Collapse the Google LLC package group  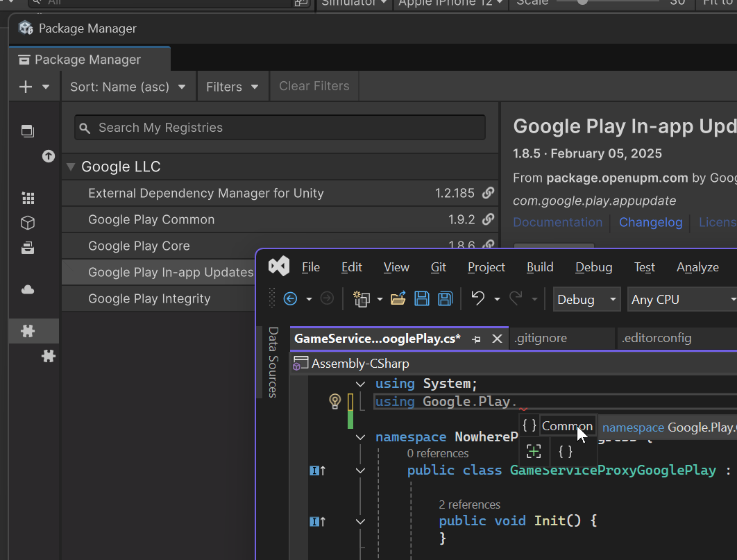(70, 167)
